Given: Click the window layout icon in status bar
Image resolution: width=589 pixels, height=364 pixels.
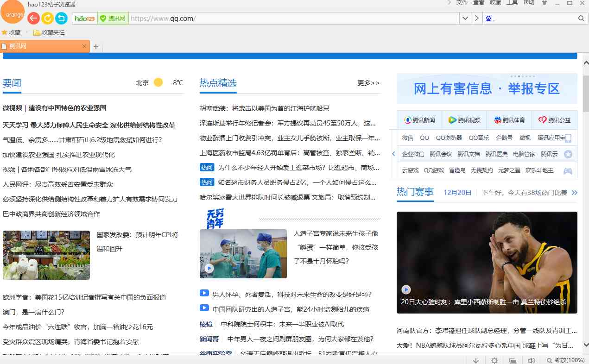Looking at the screenshot, I should 513,360.
